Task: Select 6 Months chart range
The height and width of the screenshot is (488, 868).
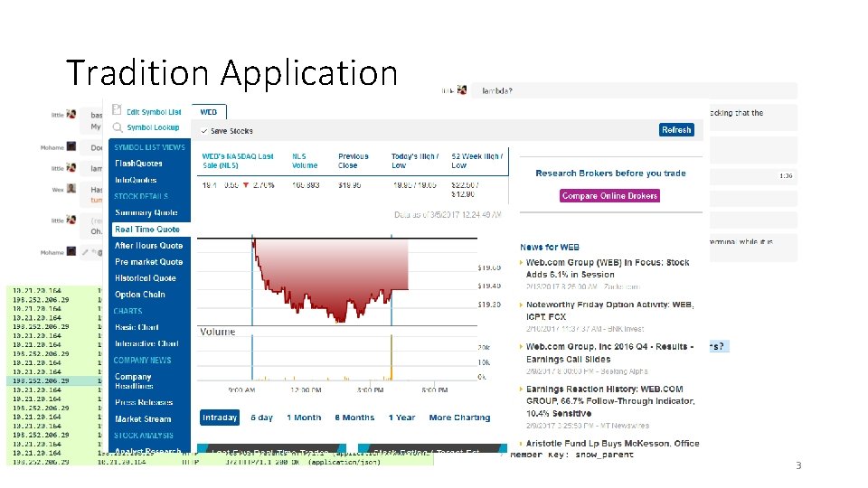Action: coord(354,418)
